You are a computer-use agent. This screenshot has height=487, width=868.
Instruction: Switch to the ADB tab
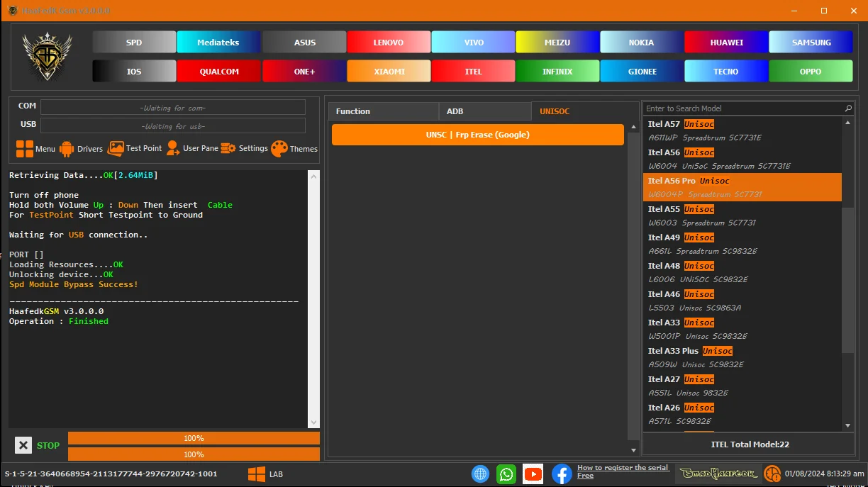(x=485, y=111)
